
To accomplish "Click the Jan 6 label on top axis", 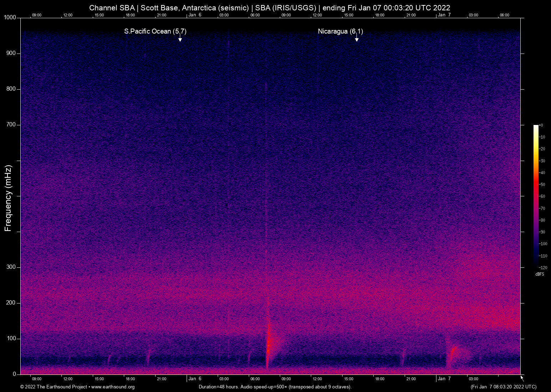I will pos(195,15).
